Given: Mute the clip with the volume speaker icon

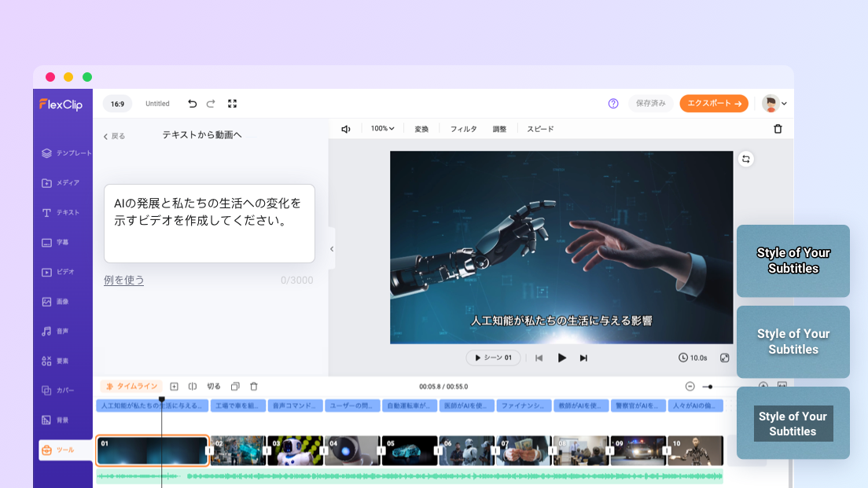Looking at the screenshot, I should 346,129.
